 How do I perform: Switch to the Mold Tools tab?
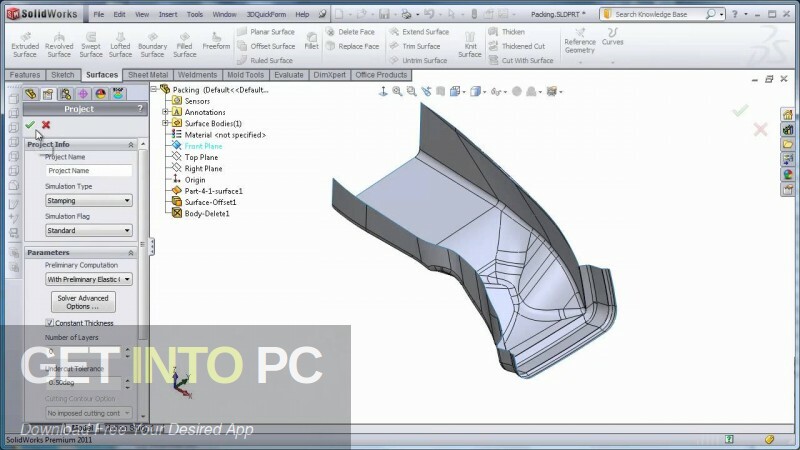click(245, 75)
